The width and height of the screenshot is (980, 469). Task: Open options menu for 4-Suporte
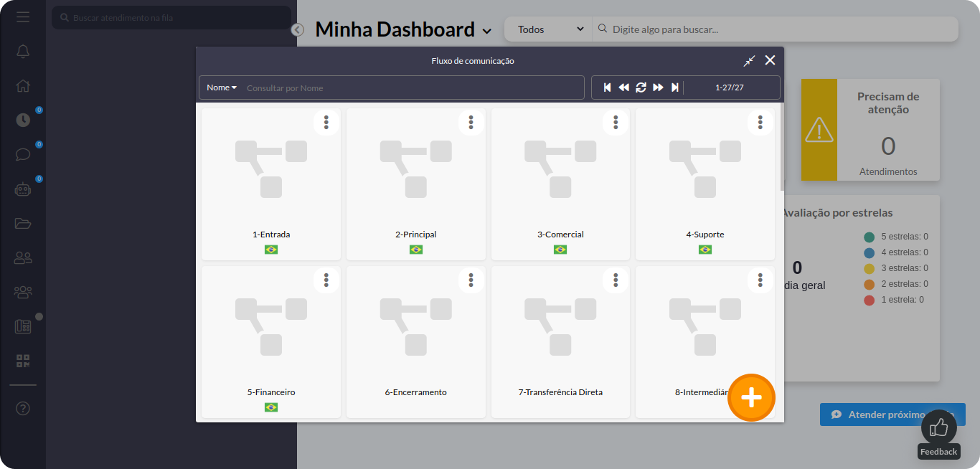click(760, 122)
